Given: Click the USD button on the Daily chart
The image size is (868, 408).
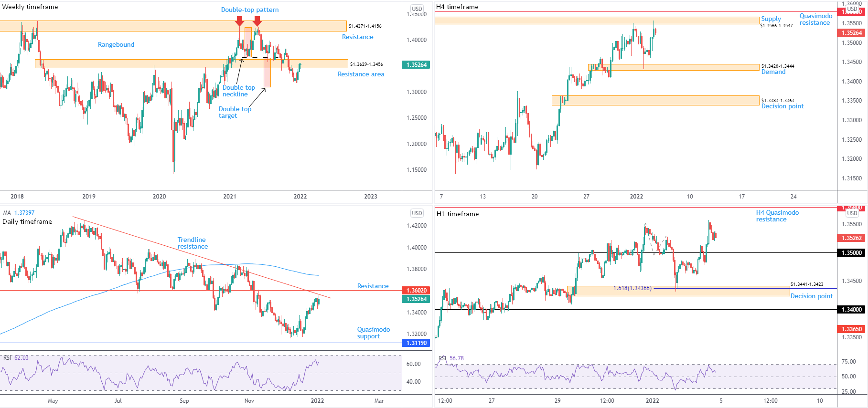Looking at the screenshot, I should pyautogui.click(x=417, y=213).
